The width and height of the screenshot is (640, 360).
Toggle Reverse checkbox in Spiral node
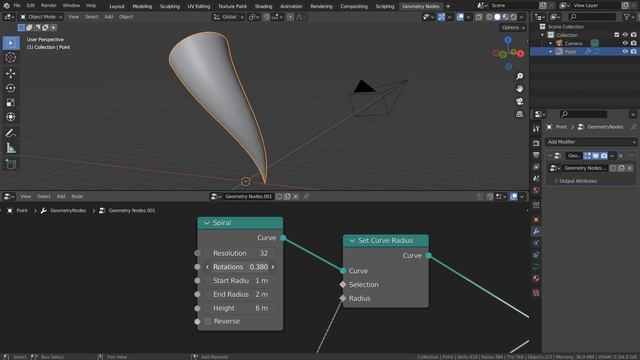tap(208, 321)
